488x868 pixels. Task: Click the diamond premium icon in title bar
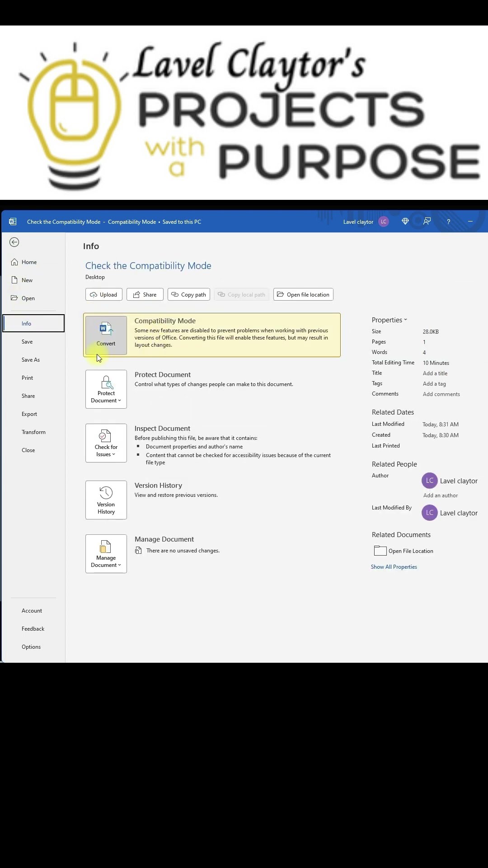[405, 221]
